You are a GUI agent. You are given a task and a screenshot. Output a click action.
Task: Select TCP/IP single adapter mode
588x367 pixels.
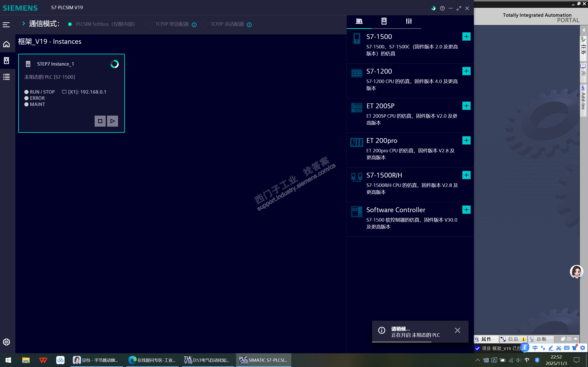coord(149,24)
